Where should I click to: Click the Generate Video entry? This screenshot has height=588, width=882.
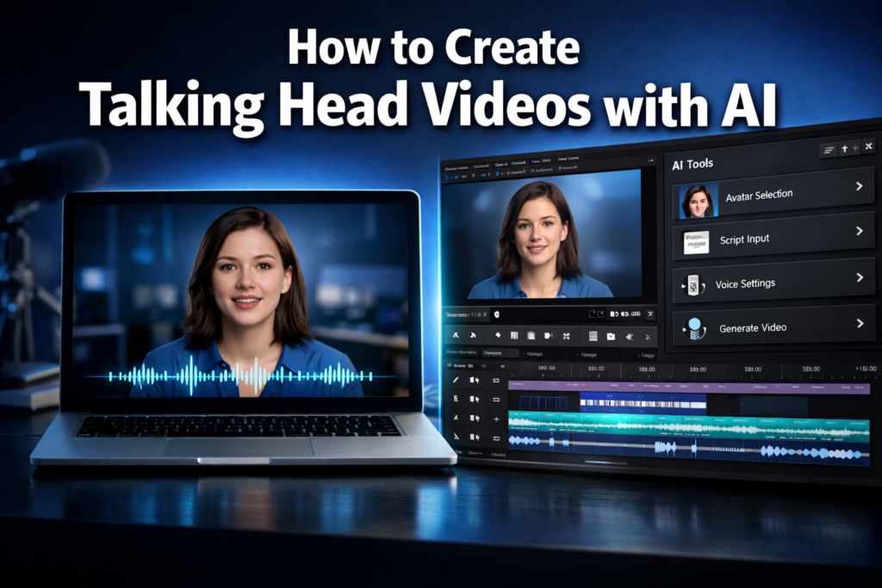pos(753,327)
